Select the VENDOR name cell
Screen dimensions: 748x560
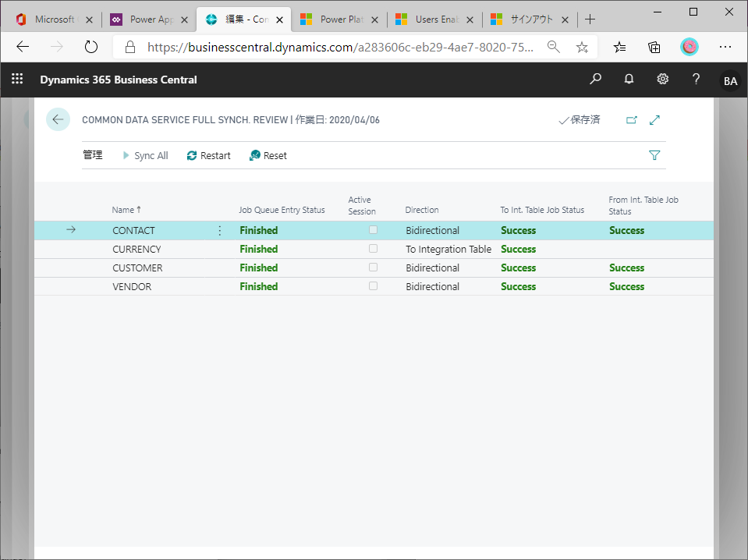(132, 286)
